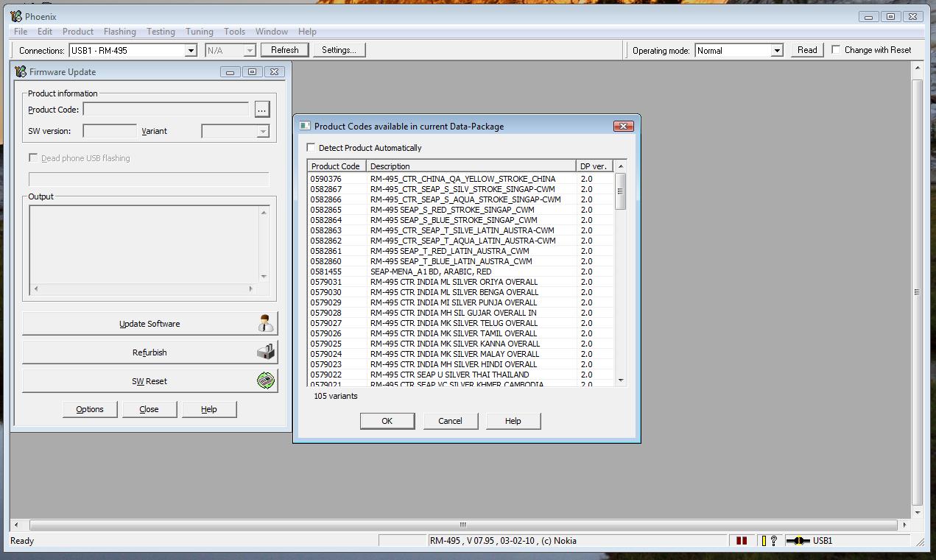Open the Help menu in menu bar
Image resolution: width=936 pixels, height=560 pixels.
[307, 32]
